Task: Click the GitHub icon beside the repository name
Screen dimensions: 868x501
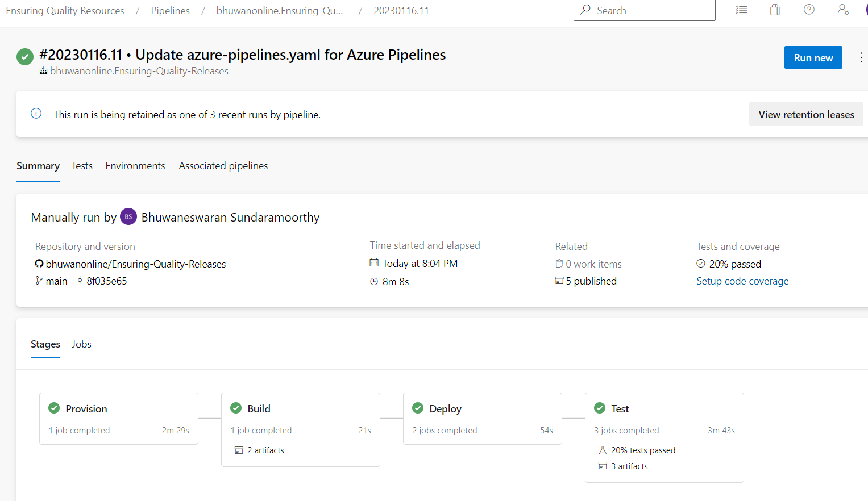Action: tap(39, 264)
